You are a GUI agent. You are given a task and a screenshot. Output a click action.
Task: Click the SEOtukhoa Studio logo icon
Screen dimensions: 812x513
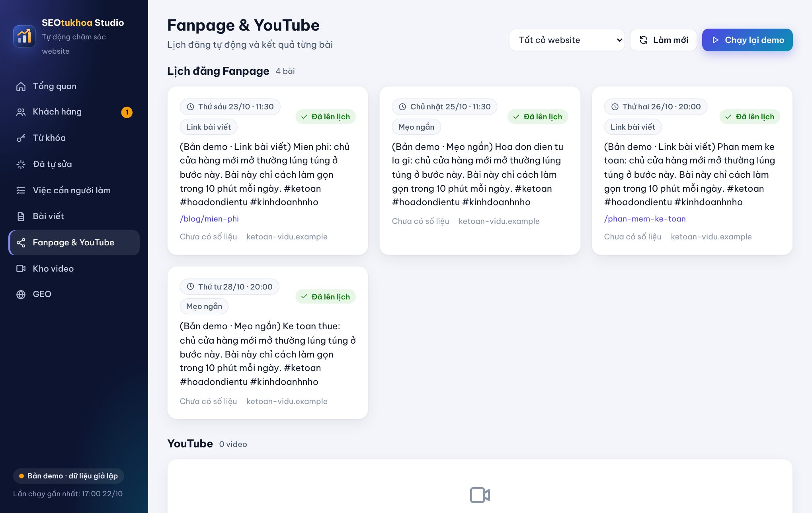click(24, 36)
